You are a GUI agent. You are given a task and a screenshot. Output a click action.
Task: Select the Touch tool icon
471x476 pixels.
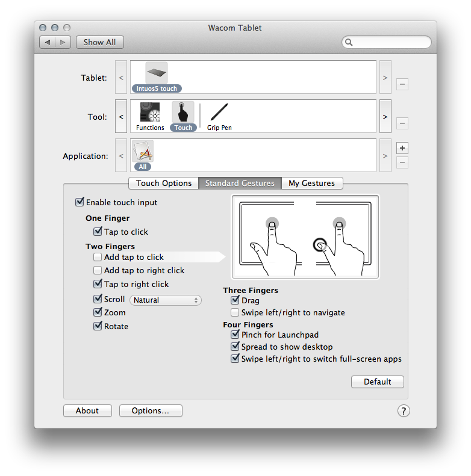[183, 112]
